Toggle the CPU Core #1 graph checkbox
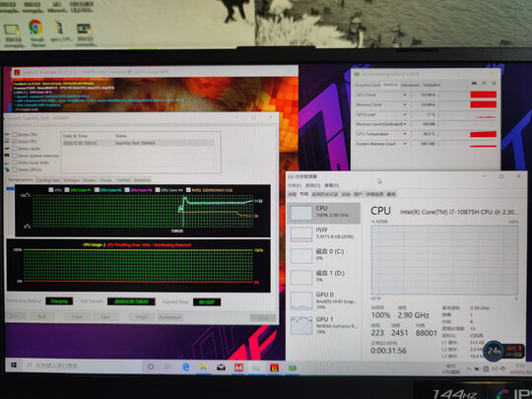Screen dimensions: 532x399 pos(67,190)
